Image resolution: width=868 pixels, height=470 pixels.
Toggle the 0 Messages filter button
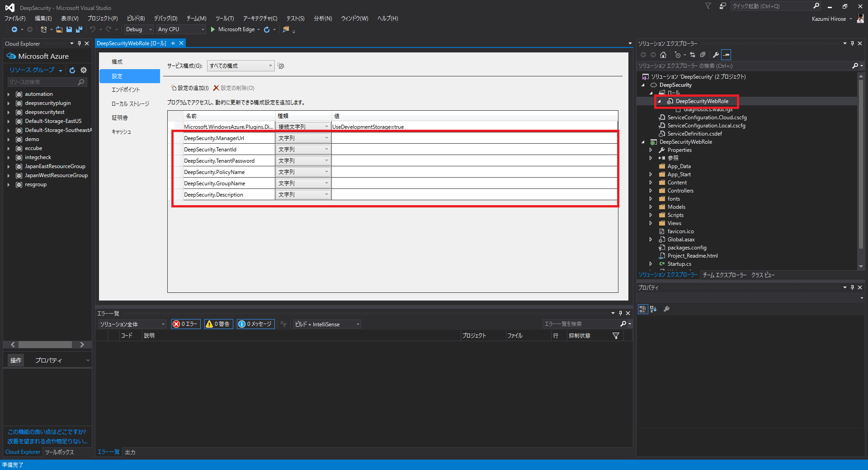[x=256, y=324]
